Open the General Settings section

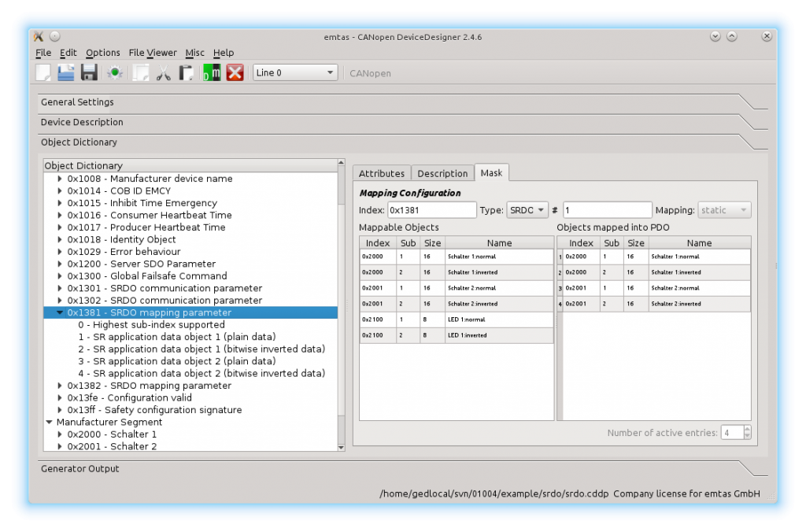[77, 102]
